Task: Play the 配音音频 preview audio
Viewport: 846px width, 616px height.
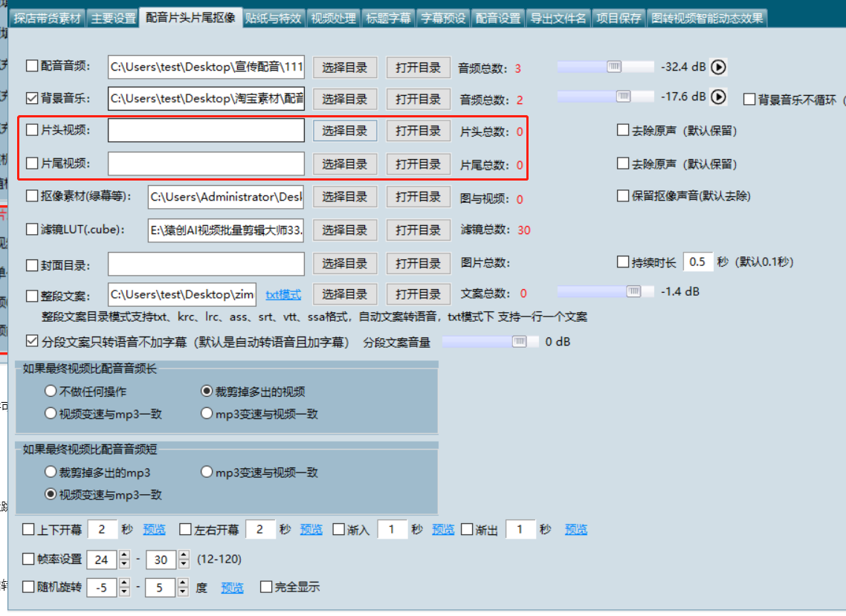Action: point(718,67)
